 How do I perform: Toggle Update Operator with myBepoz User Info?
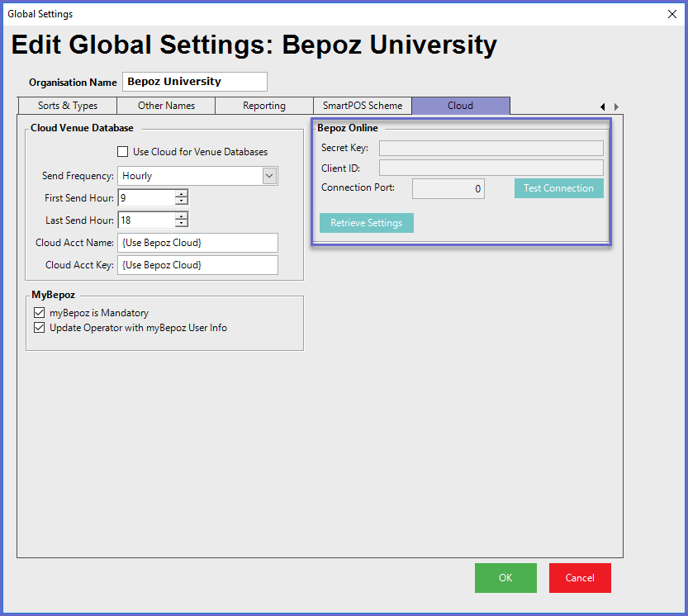pos(40,328)
